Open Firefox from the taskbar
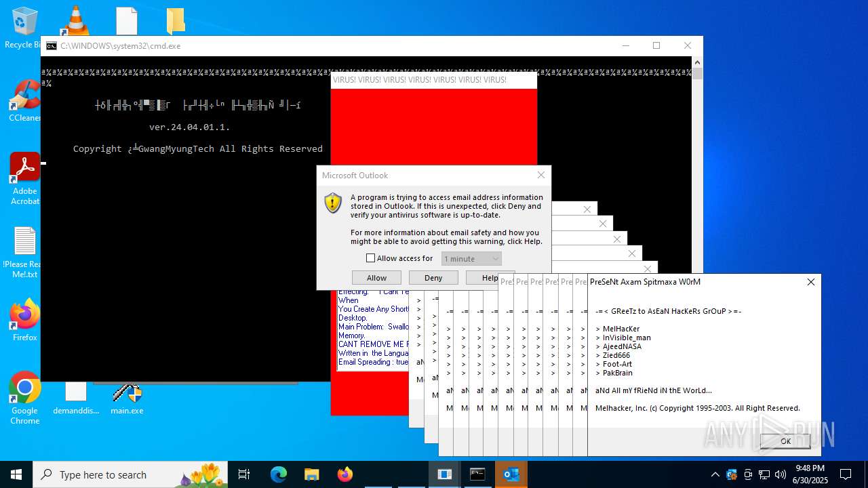868x488 pixels. [344, 474]
